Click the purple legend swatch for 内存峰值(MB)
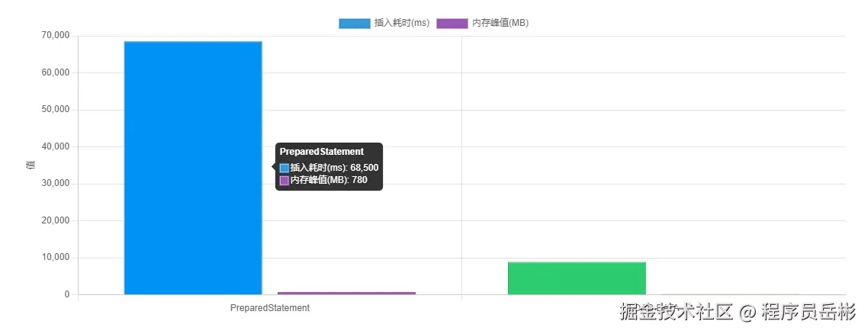The height and width of the screenshot is (334, 868). tap(452, 23)
